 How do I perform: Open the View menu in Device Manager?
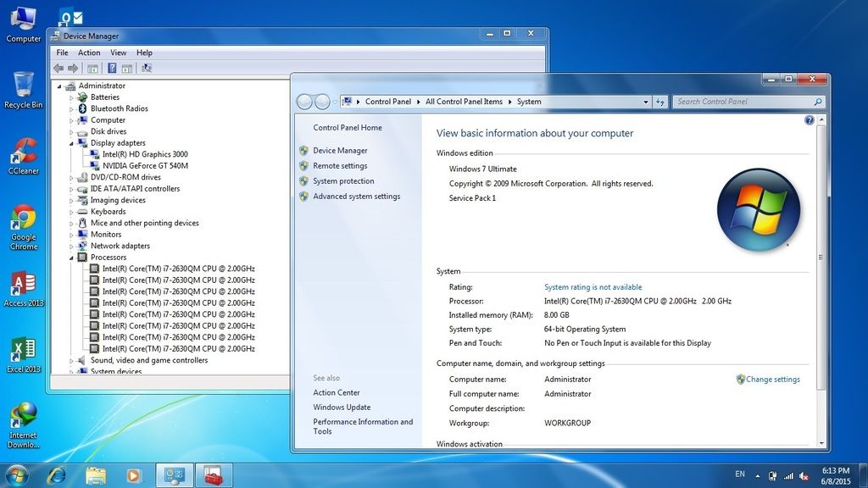click(x=118, y=53)
